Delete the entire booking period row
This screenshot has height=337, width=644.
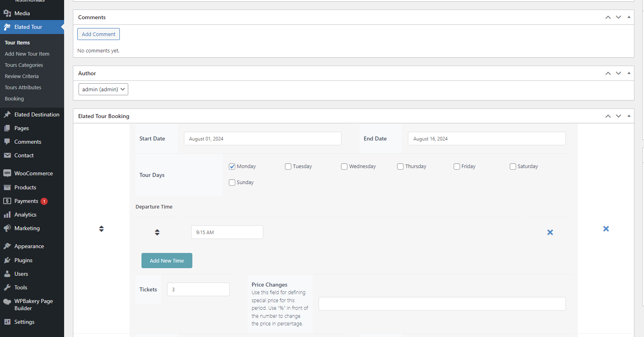pyautogui.click(x=606, y=229)
